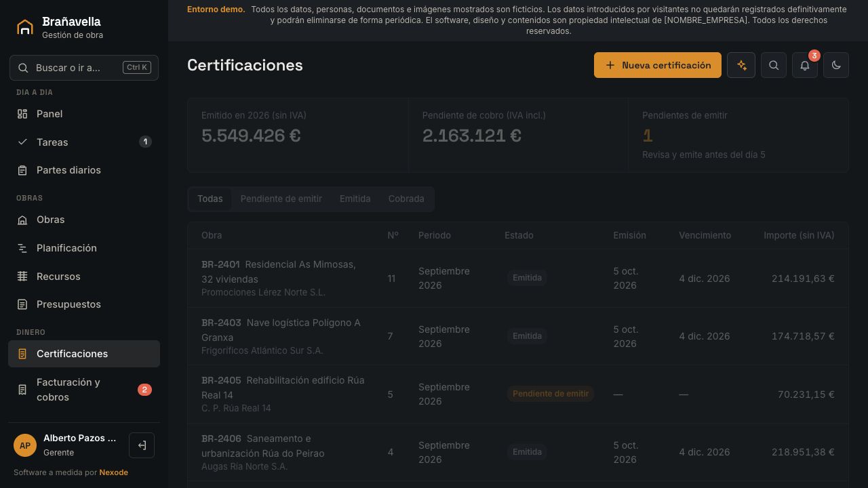Click Emitido en 2026 total 5.549.426 €
868x488 pixels.
tap(251, 136)
